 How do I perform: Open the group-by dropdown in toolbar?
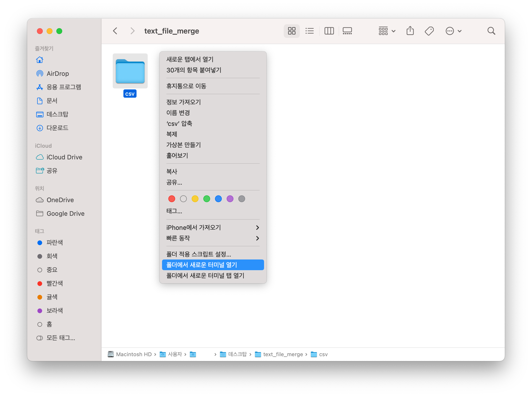point(387,31)
